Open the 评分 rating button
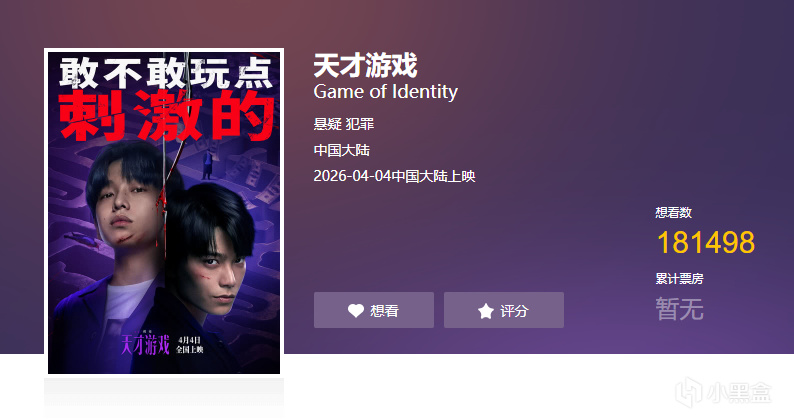 point(504,310)
